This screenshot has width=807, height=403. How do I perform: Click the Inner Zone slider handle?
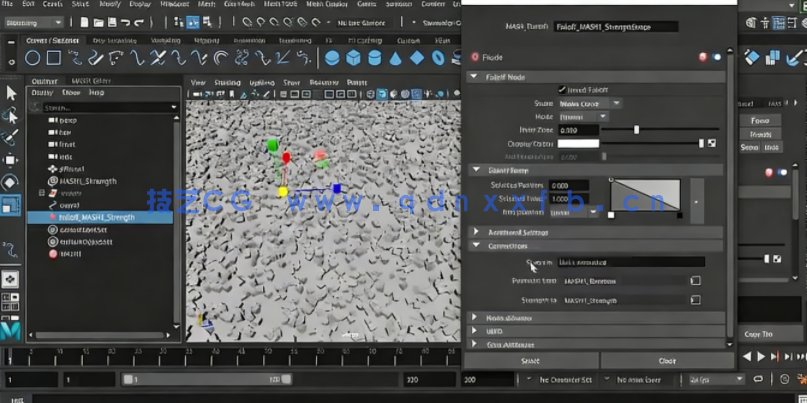(x=636, y=130)
